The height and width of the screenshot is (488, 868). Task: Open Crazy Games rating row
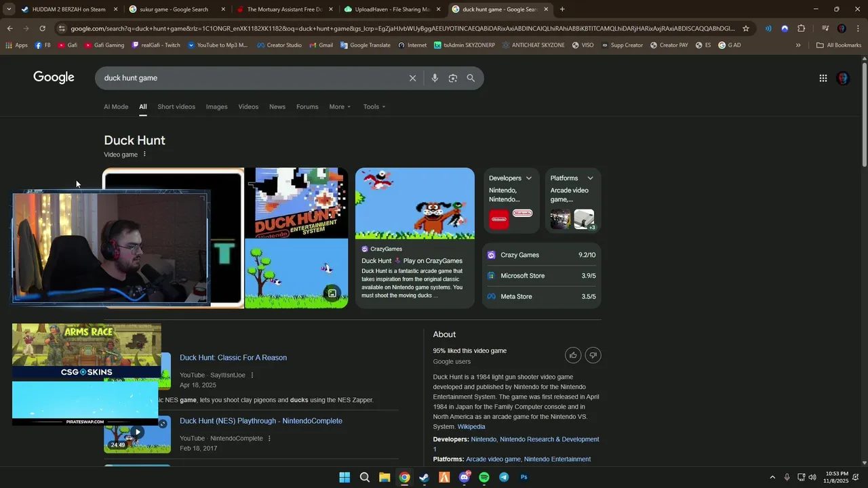pyautogui.click(x=541, y=255)
